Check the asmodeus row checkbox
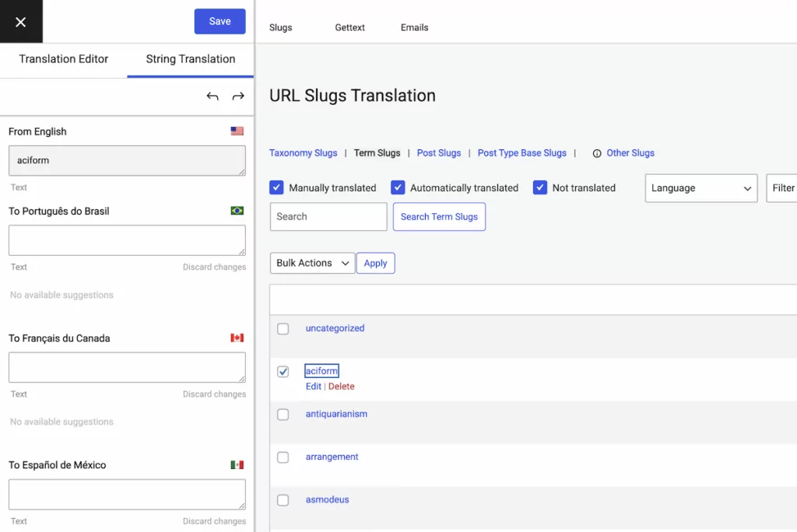797x532 pixels. pos(283,500)
